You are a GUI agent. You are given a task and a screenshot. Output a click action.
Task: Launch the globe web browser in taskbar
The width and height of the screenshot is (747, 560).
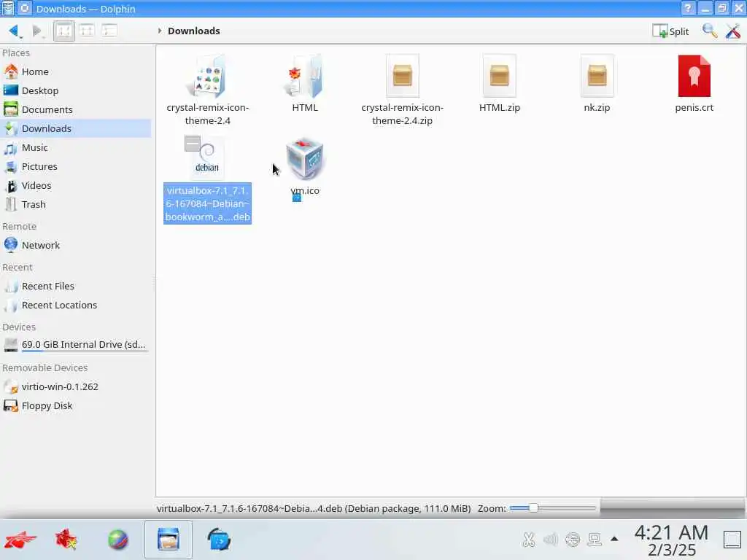click(x=118, y=540)
